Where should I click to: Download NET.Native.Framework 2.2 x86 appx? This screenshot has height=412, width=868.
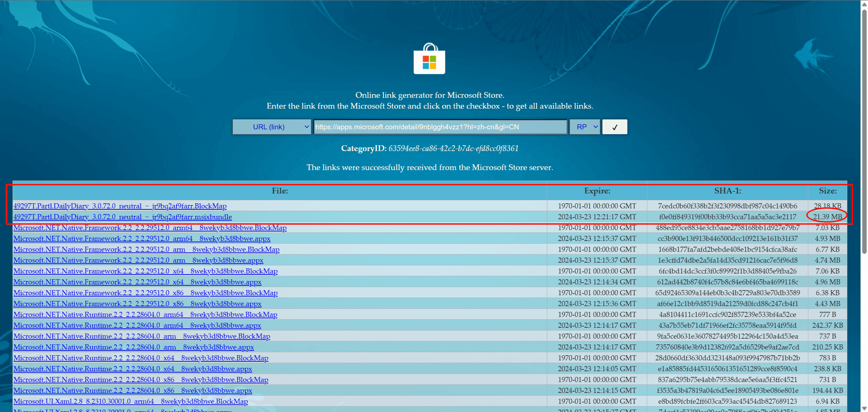pyautogui.click(x=137, y=304)
